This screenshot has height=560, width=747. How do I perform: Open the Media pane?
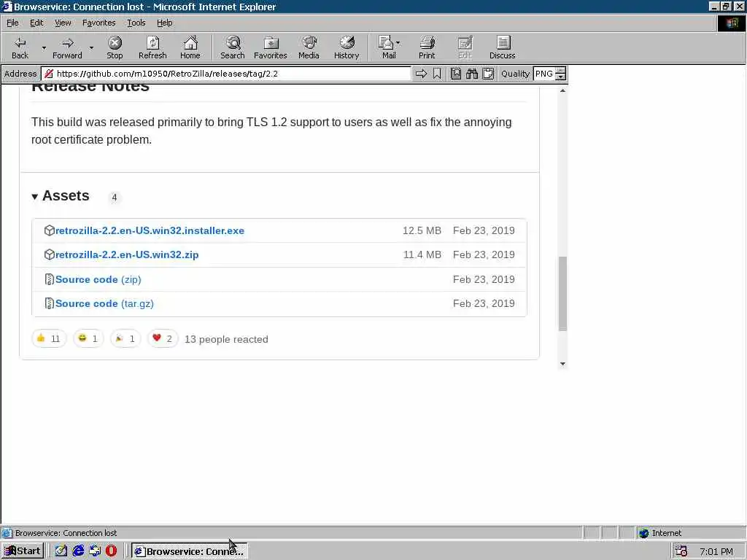coord(309,47)
